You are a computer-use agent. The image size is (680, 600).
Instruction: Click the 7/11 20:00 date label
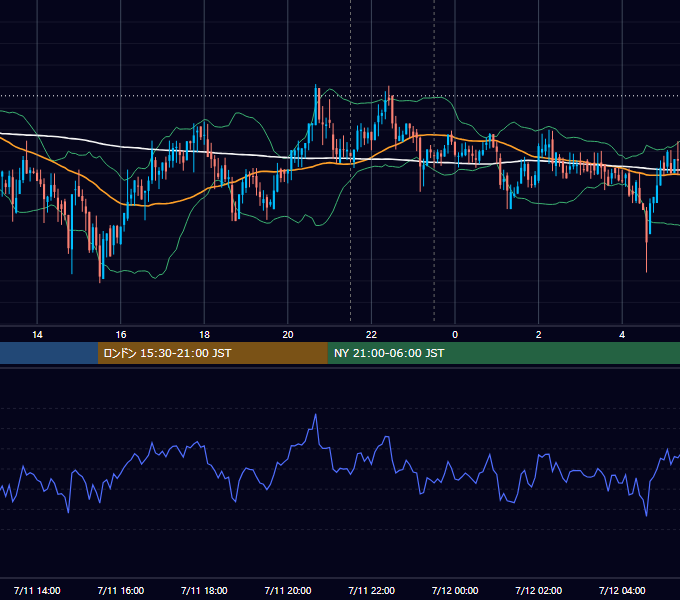coord(288,590)
